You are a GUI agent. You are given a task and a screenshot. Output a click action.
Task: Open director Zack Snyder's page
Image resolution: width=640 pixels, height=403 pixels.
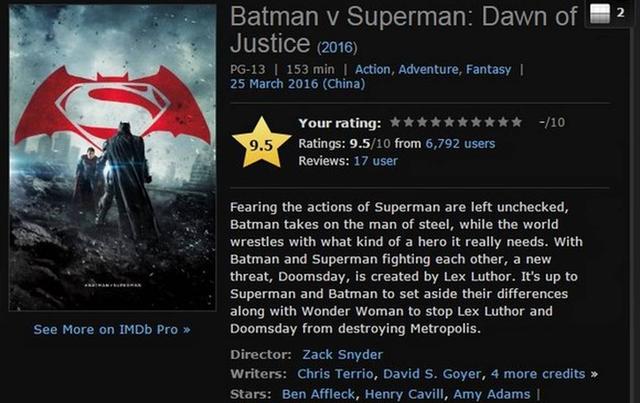(342, 354)
